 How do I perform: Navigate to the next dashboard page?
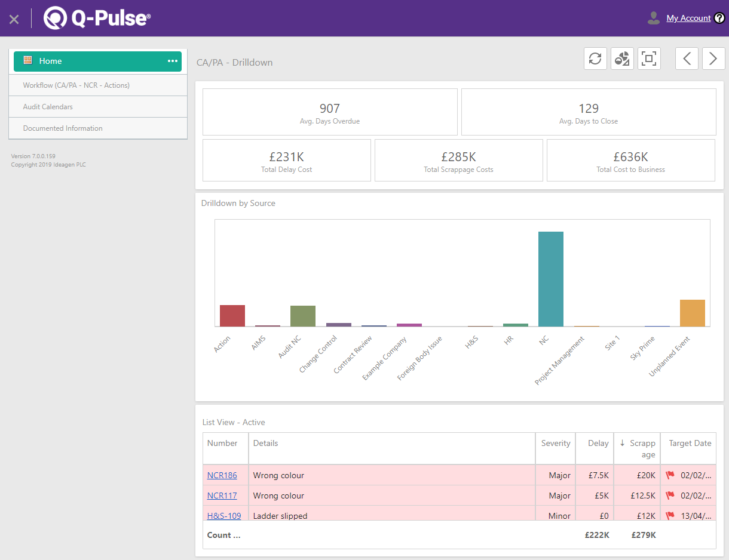pyautogui.click(x=713, y=58)
